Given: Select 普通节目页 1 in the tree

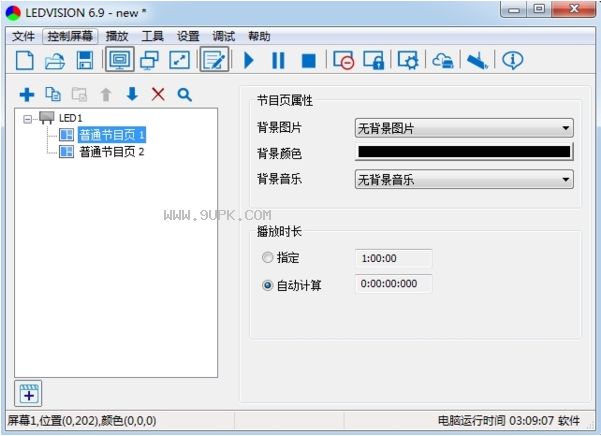Looking at the screenshot, I should pyautogui.click(x=111, y=135).
